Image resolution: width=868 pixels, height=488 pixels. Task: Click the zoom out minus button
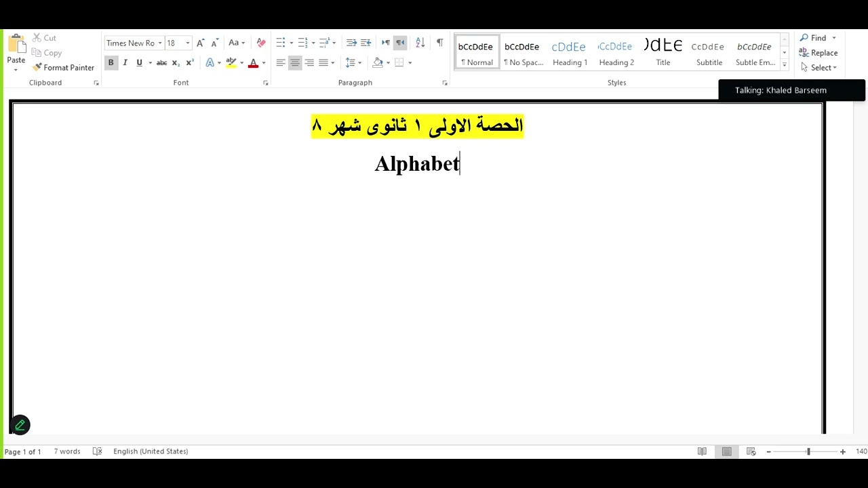[768, 451]
